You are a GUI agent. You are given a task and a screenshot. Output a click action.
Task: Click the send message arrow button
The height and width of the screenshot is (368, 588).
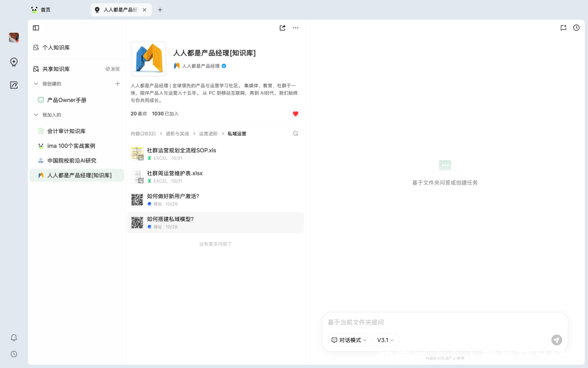click(556, 340)
